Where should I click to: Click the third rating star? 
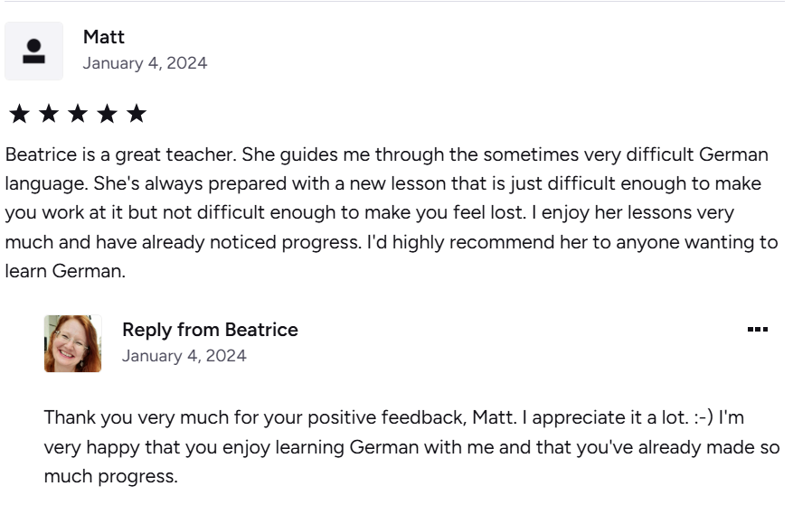point(78,114)
